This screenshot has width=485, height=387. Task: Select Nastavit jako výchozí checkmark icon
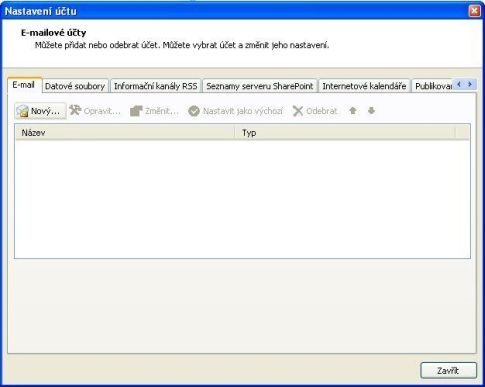pyautogui.click(x=194, y=111)
